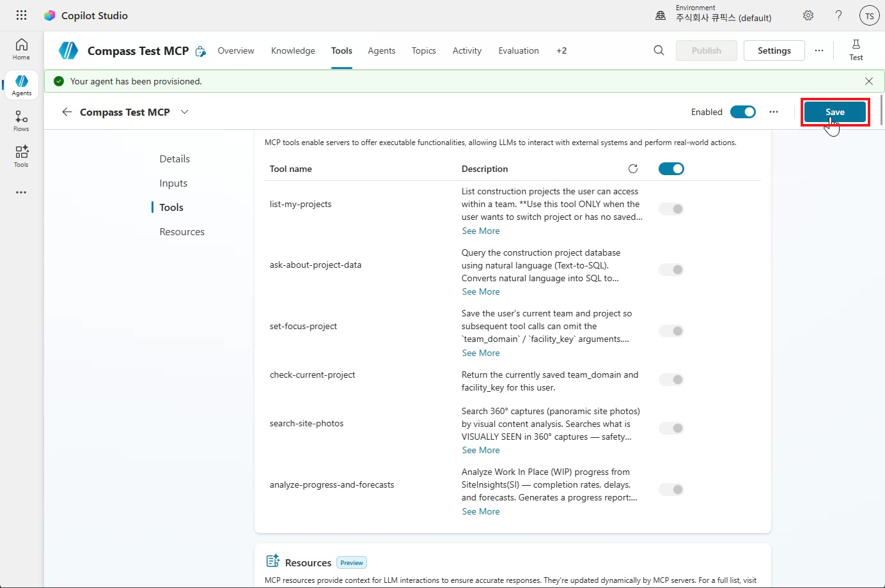This screenshot has height=588, width=885.
Task: Open more options in left sidebar
Action: (21, 192)
